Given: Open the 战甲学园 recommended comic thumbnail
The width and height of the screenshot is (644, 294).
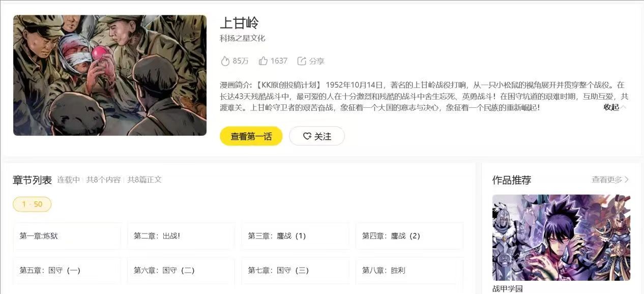Looking at the screenshot, I should point(562,238).
